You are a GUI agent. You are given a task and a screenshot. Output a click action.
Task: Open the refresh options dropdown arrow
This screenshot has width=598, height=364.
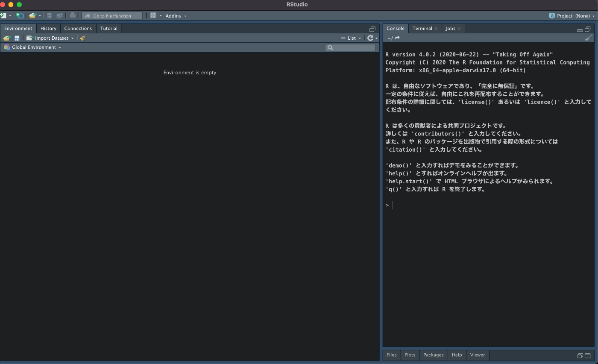[x=376, y=38]
